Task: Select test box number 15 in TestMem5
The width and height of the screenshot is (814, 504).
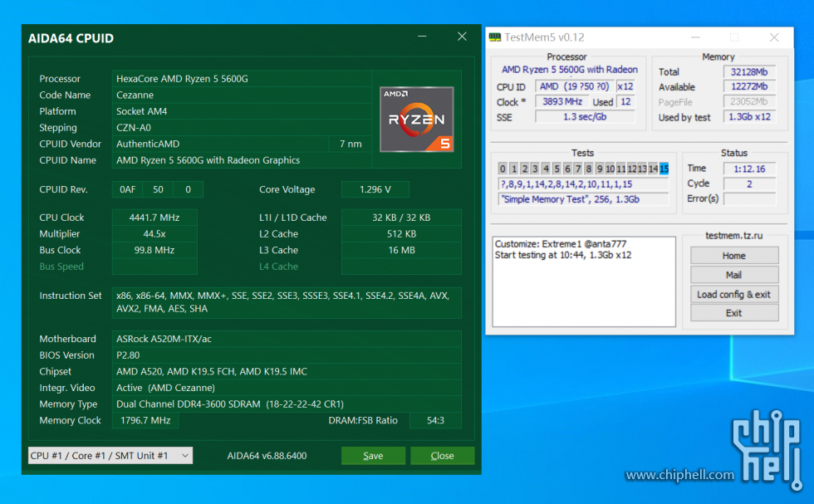Action: [x=664, y=169]
